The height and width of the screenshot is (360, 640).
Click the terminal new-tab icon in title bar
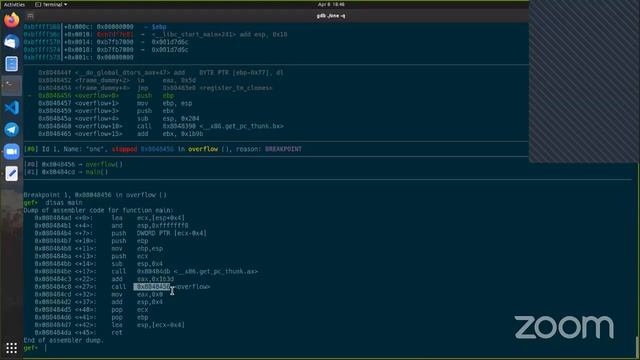click(x=30, y=16)
